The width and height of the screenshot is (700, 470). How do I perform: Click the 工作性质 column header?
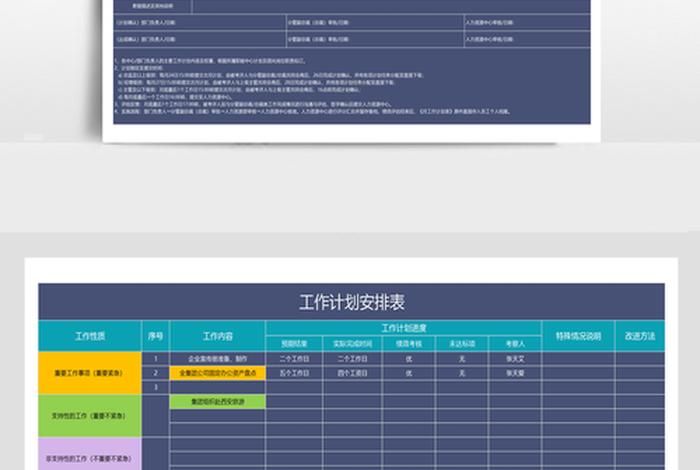[x=90, y=336]
